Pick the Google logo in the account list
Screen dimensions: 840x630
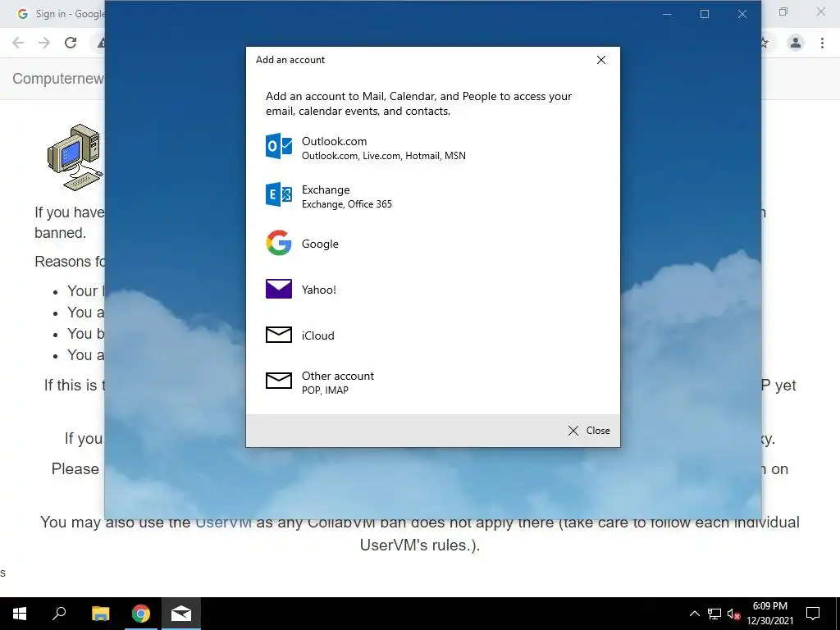pos(279,243)
